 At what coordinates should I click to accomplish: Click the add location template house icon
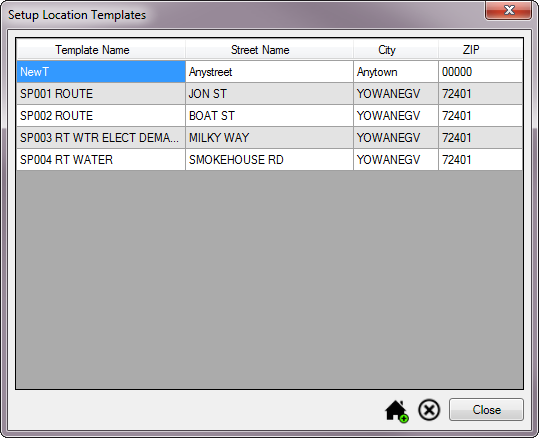click(x=396, y=411)
